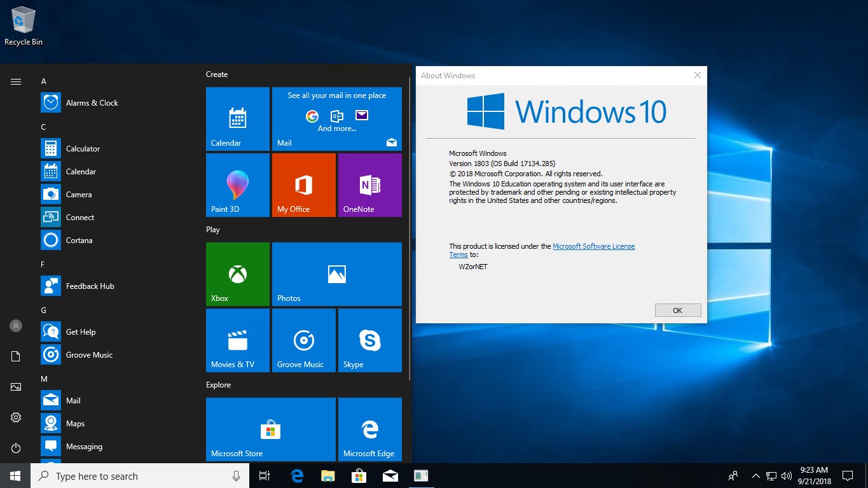
Task: Open the Microsoft Store tile
Action: (x=271, y=429)
